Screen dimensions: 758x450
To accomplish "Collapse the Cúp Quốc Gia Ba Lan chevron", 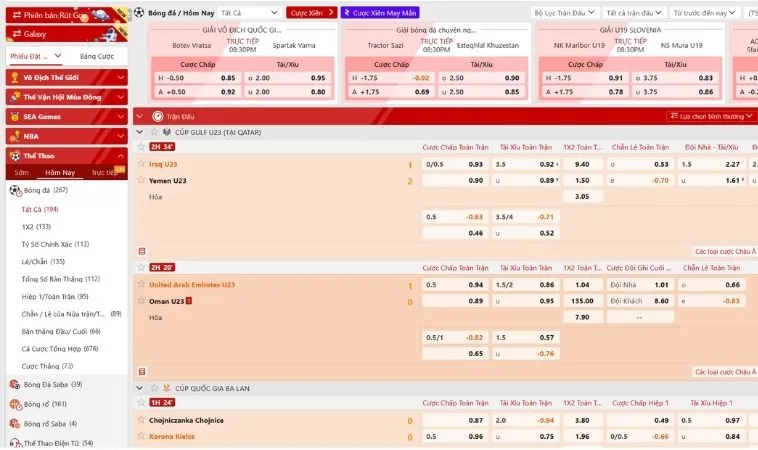I will coord(140,388).
